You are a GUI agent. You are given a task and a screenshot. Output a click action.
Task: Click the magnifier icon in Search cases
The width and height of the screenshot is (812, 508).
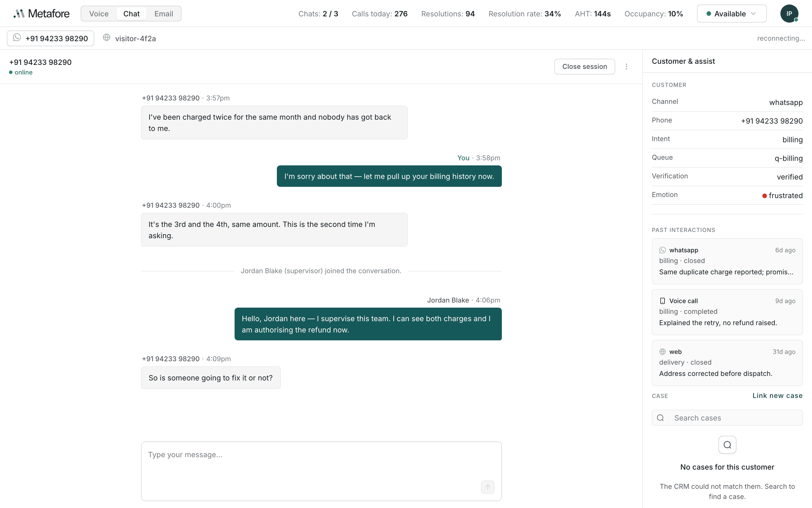click(x=660, y=418)
